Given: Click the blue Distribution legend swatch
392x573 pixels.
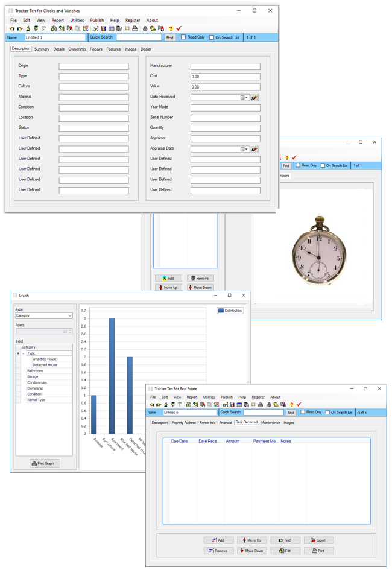Looking at the screenshot, I should coord(221,311).
